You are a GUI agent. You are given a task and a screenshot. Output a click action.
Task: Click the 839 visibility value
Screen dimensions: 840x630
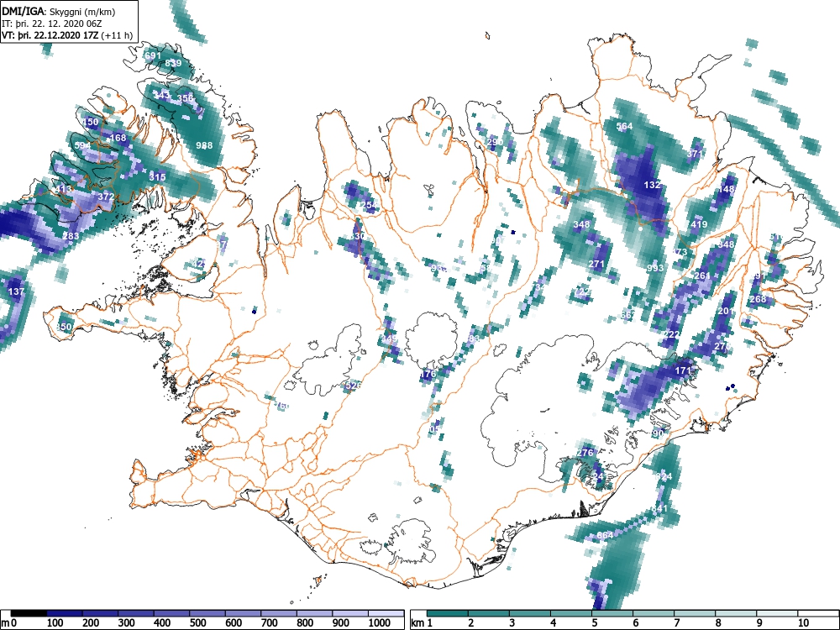(173, 63)
